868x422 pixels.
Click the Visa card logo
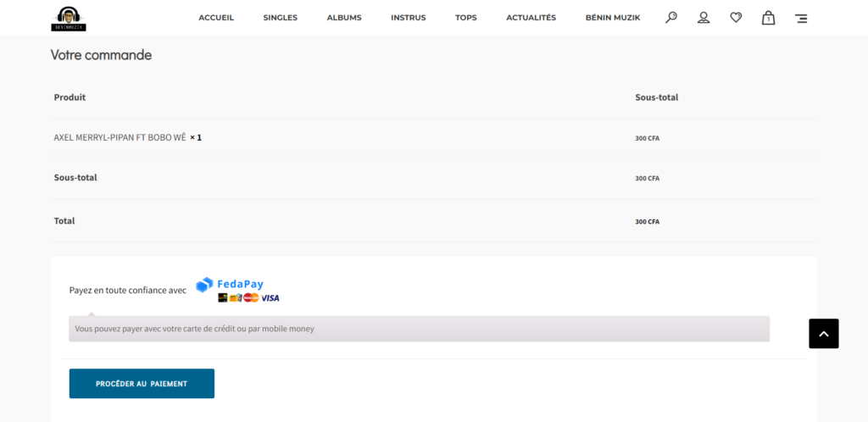(x=270, y=298)
